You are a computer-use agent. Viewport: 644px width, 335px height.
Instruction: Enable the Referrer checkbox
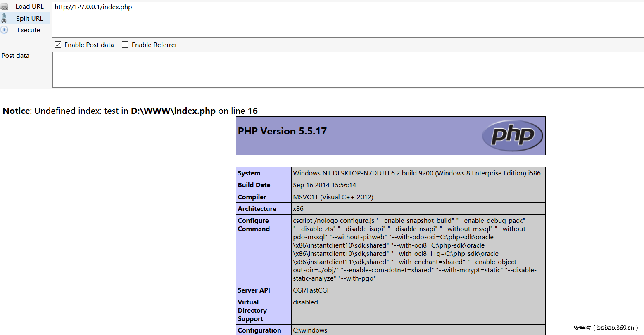[125, 45]
